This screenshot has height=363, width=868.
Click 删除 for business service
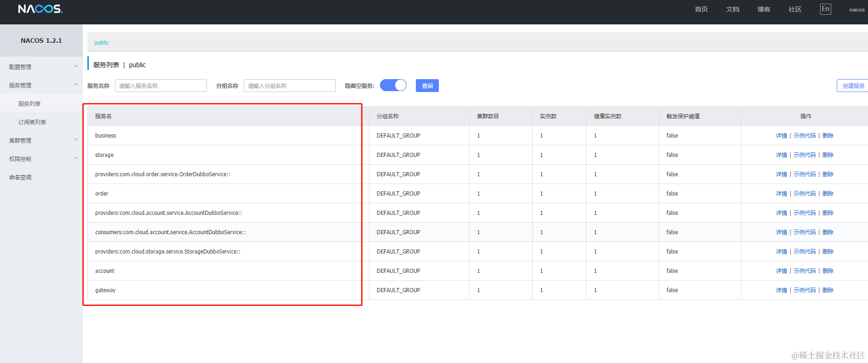pyautogui.click(x=828, y=136)
